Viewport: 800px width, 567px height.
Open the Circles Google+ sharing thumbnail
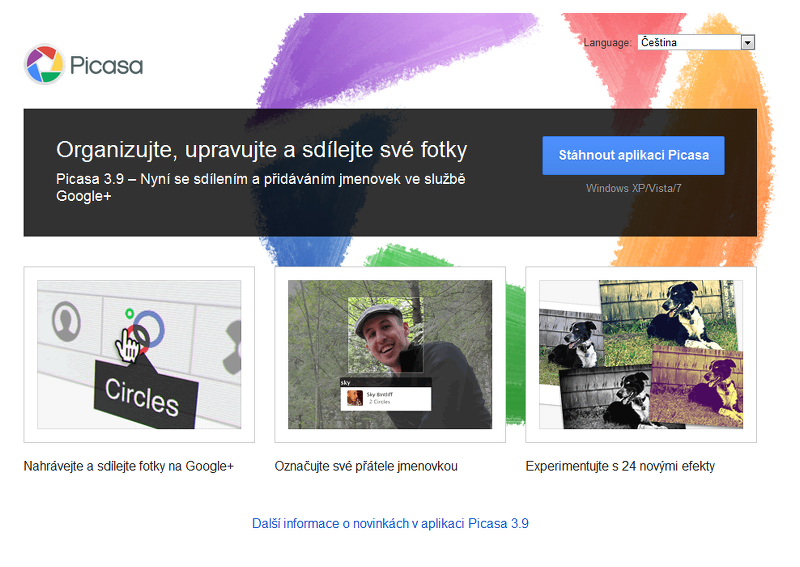(x=139, y=354)
